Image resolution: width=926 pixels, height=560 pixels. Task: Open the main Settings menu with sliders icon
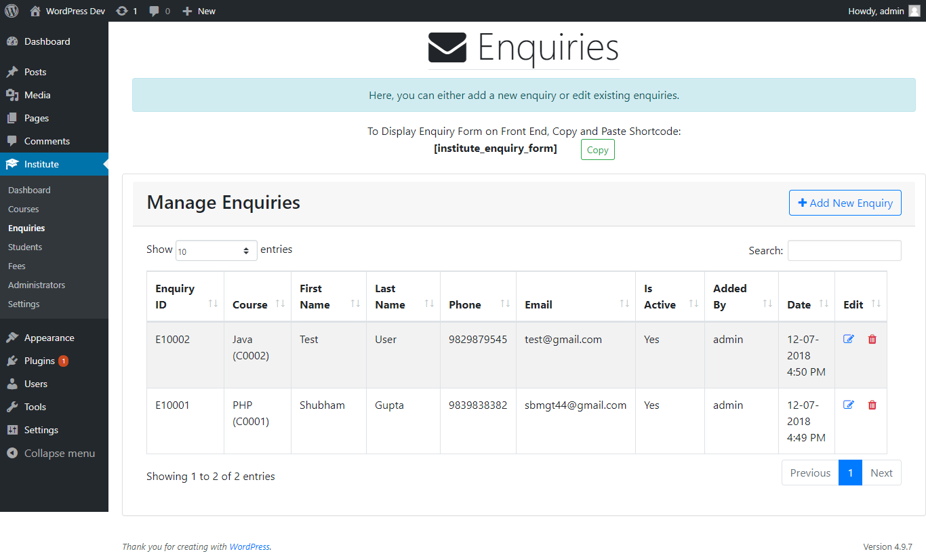(x=54, y=430)
